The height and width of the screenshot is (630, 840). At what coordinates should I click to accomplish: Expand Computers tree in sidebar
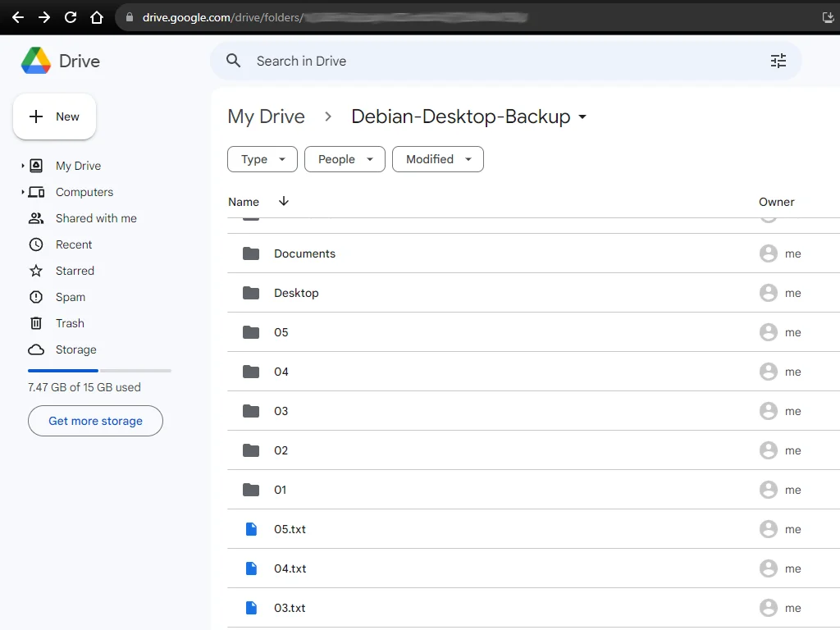22,192
